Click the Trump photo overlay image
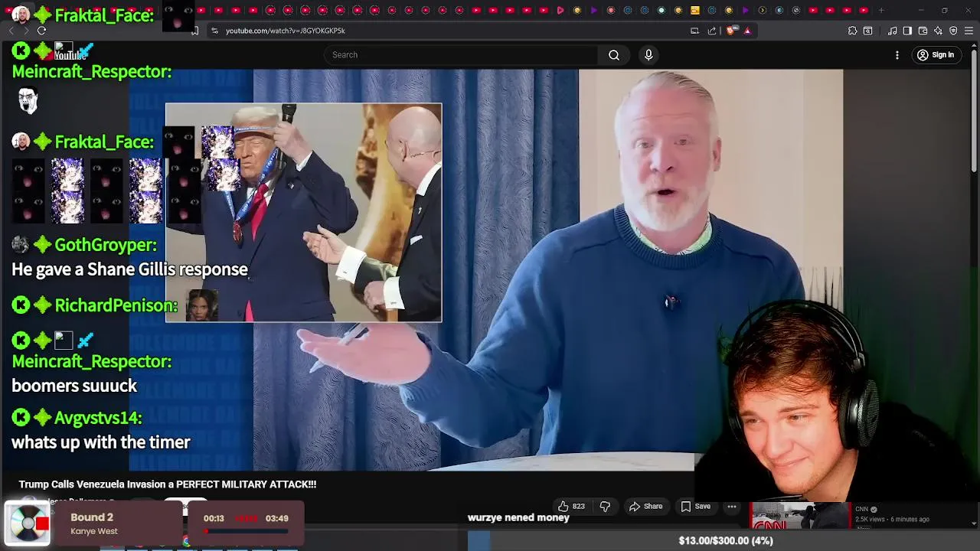Screen dimensions: 980x551 coord(303,212)
